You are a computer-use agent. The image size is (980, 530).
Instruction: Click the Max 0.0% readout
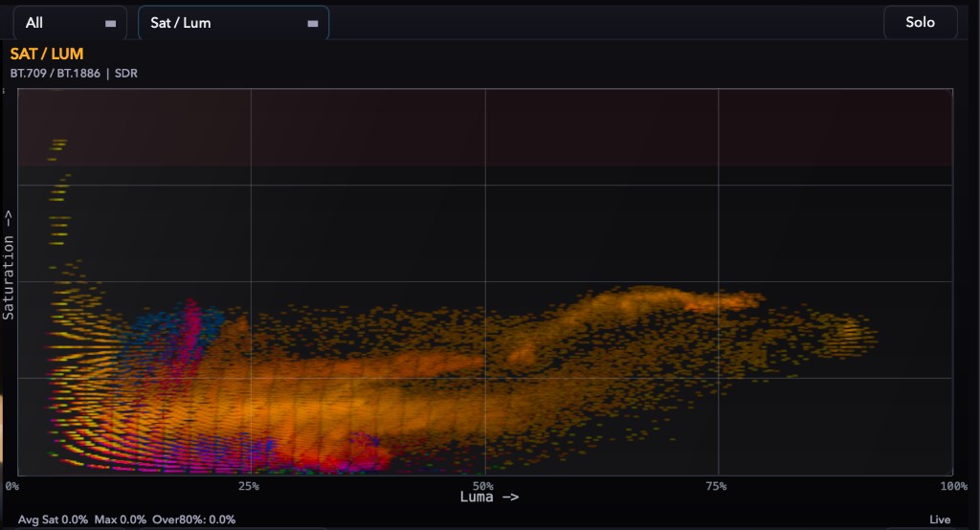click(x=120, y=519)
